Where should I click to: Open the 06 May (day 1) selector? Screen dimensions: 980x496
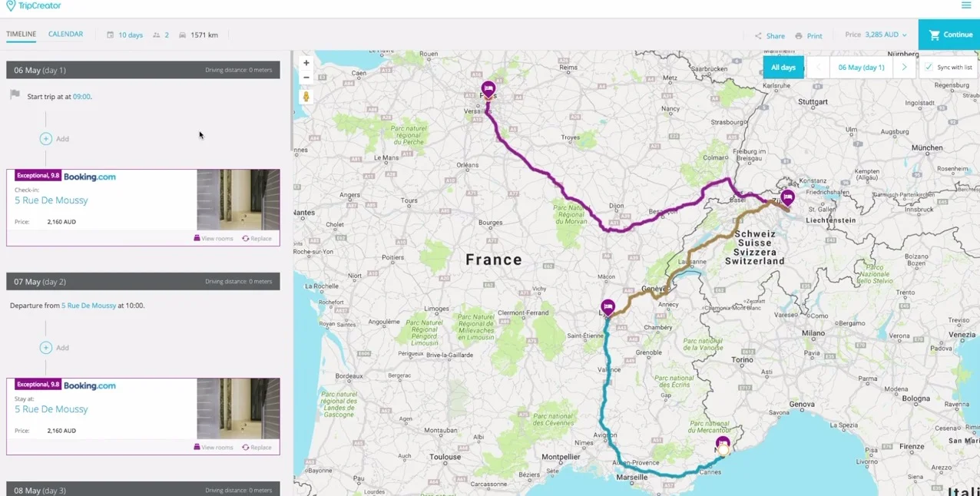861,68
